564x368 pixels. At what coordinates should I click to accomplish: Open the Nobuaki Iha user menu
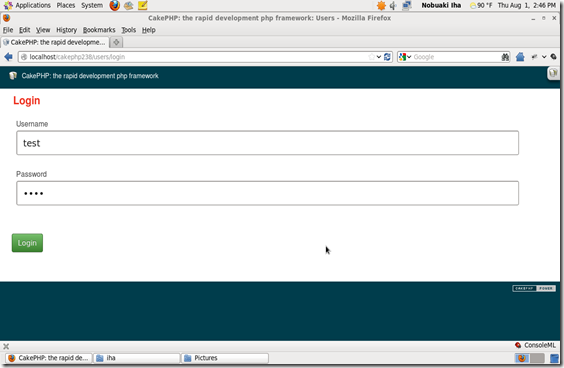[x=441, y=5]
